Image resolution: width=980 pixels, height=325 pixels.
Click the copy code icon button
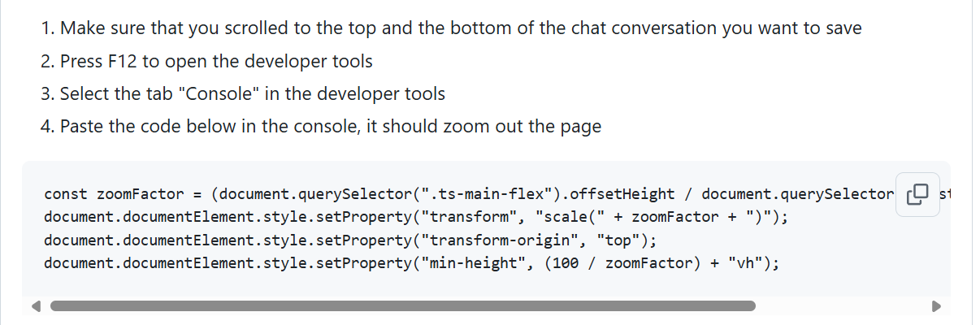point(917,194)
